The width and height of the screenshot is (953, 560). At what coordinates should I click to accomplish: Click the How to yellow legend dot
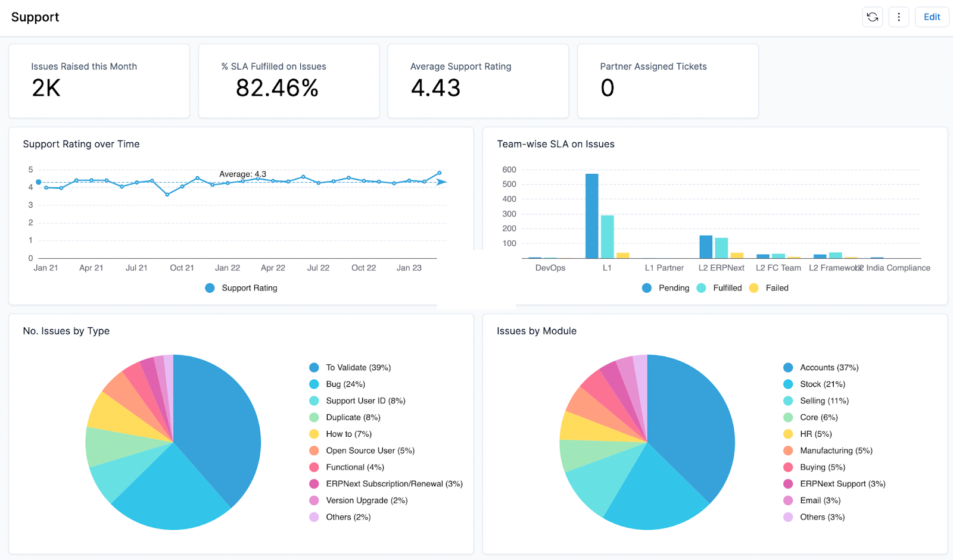click(314, 434)
